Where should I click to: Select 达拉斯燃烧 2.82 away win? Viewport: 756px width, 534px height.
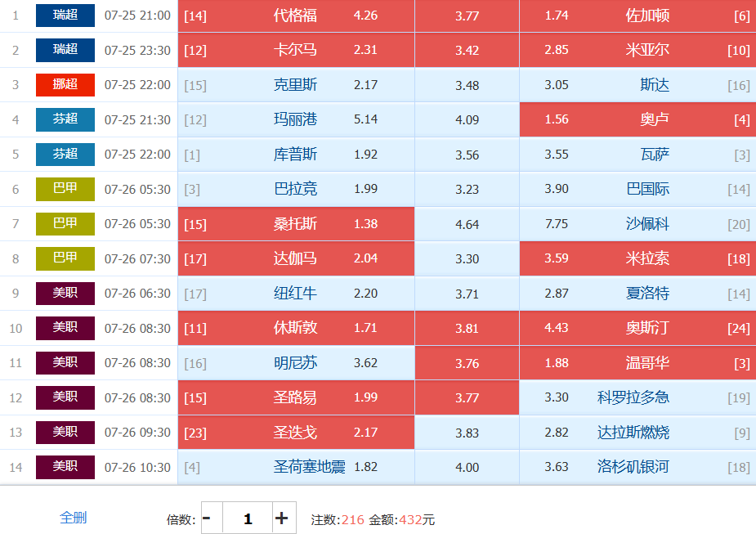(x=637, y=433)
